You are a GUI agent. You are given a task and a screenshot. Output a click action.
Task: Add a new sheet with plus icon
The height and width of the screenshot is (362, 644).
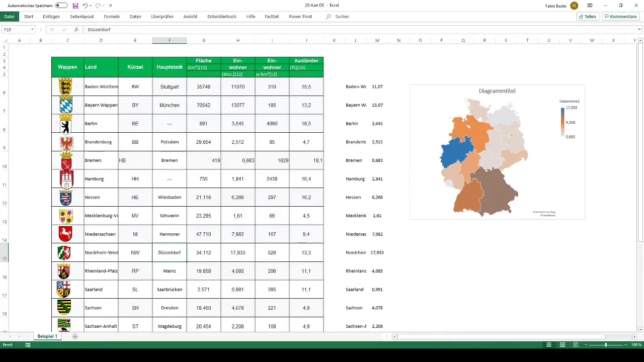[x=75, y=336]
